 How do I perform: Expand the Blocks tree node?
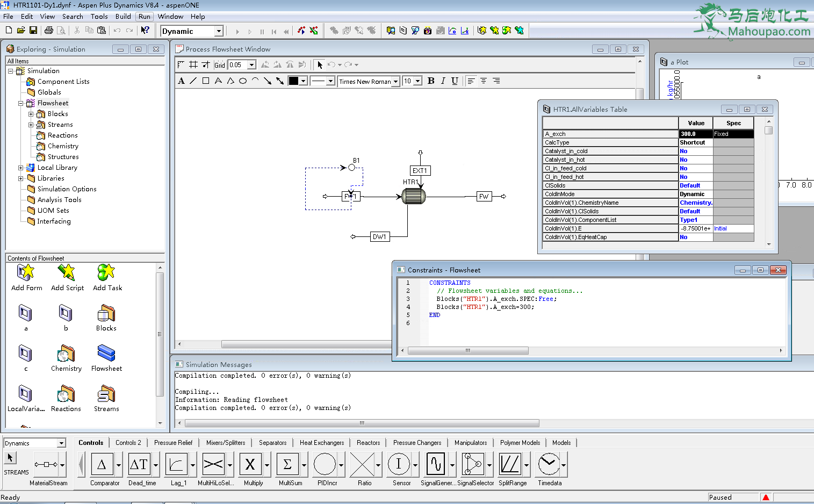pyautogui.click(x=31, y=114)
